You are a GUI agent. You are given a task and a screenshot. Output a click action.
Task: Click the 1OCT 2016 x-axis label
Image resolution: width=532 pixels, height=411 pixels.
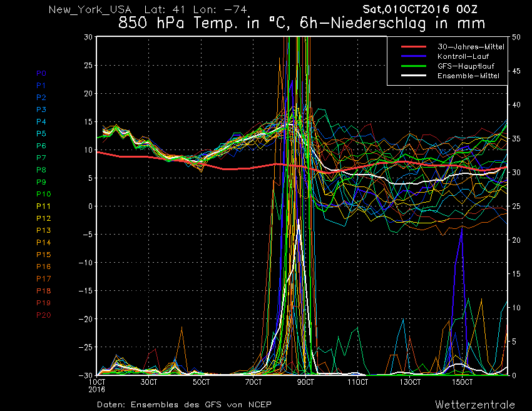point(96,385)
